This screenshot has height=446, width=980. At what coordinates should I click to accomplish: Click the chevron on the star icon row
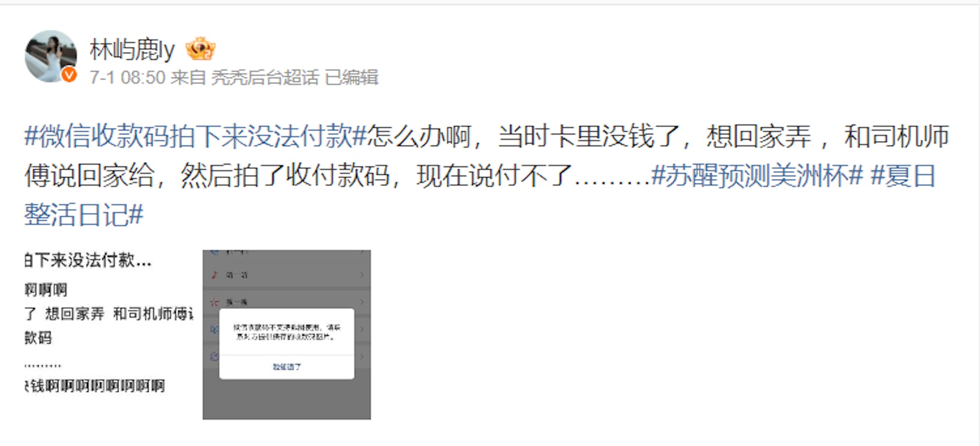click(362, 302)
